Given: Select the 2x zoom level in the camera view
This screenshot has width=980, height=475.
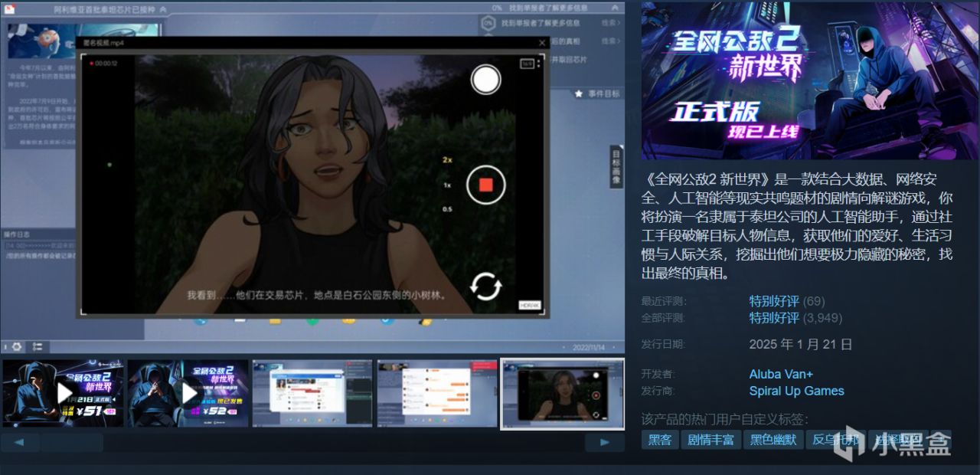Looking at the screenshot, I should click(x=447, y=160).
